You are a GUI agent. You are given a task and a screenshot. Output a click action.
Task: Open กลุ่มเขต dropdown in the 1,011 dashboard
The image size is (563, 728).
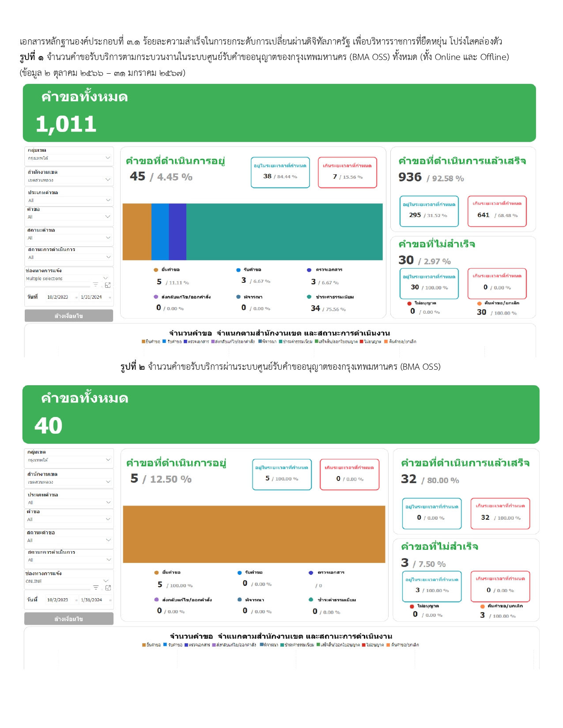point(108,158)
